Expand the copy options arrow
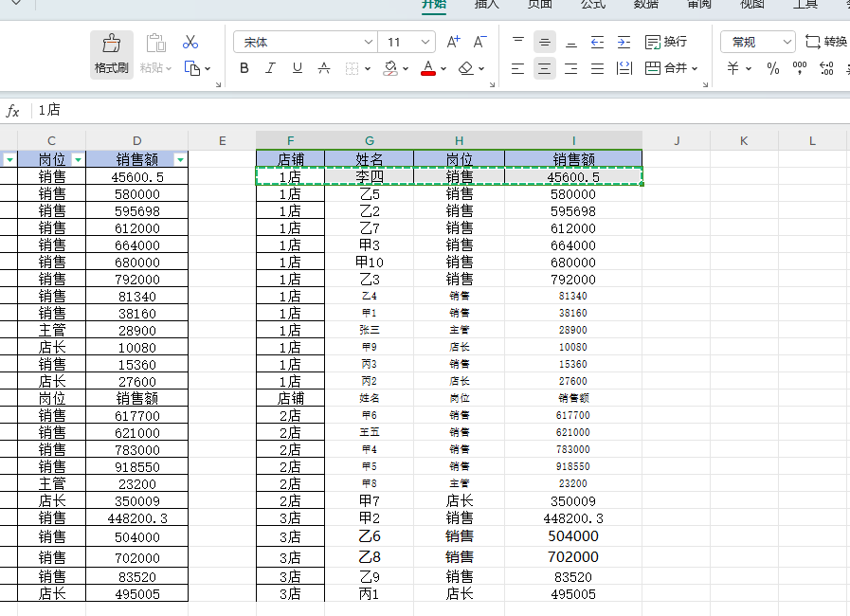The width and height of the screenshot is (850, 616). (208, 69)
